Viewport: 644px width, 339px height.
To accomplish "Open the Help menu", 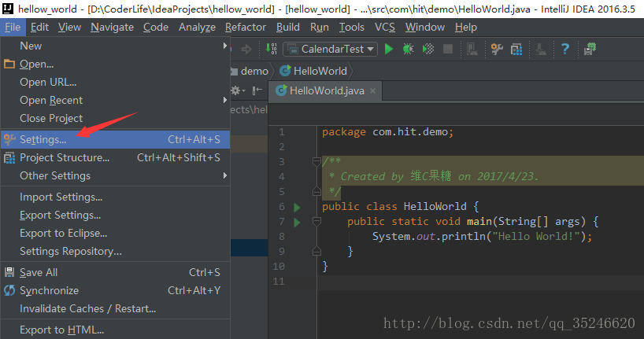I will 466,27.
